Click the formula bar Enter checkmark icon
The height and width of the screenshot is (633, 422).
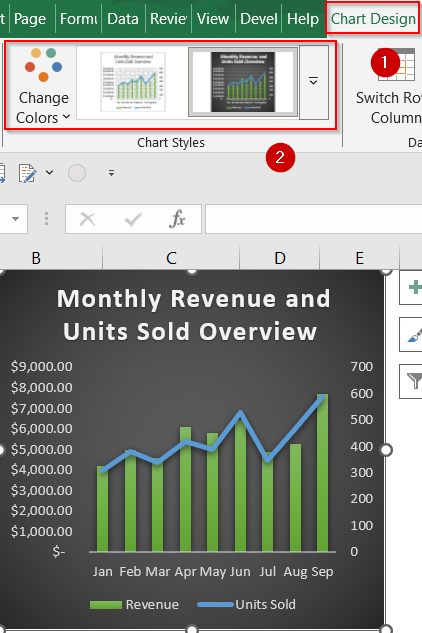point(133,219)
